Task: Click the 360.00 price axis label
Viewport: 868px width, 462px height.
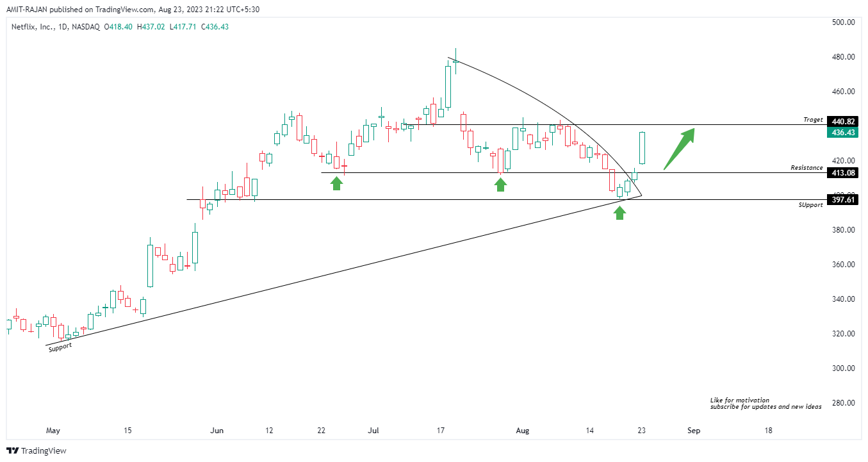Action: 842,265
